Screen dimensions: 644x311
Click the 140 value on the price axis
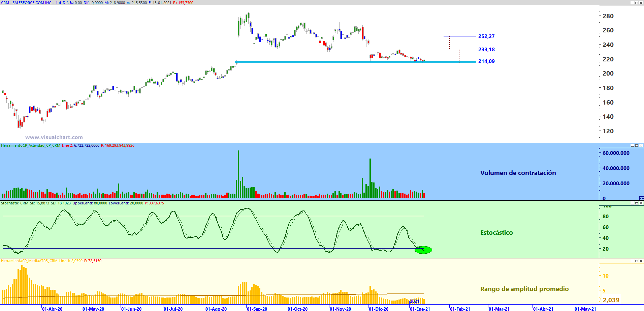[x=608, y=117]
